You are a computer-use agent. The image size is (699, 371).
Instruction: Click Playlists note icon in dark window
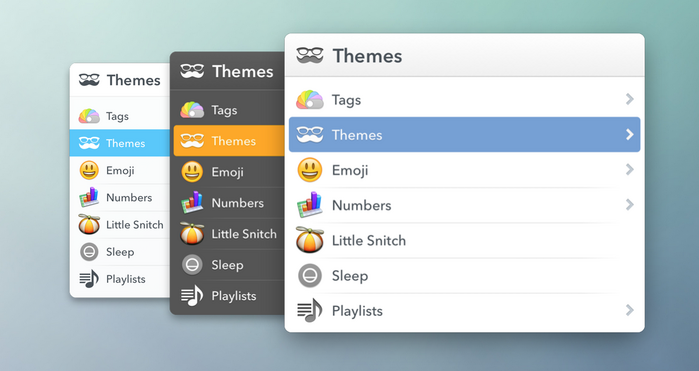(x=192, y=296)
